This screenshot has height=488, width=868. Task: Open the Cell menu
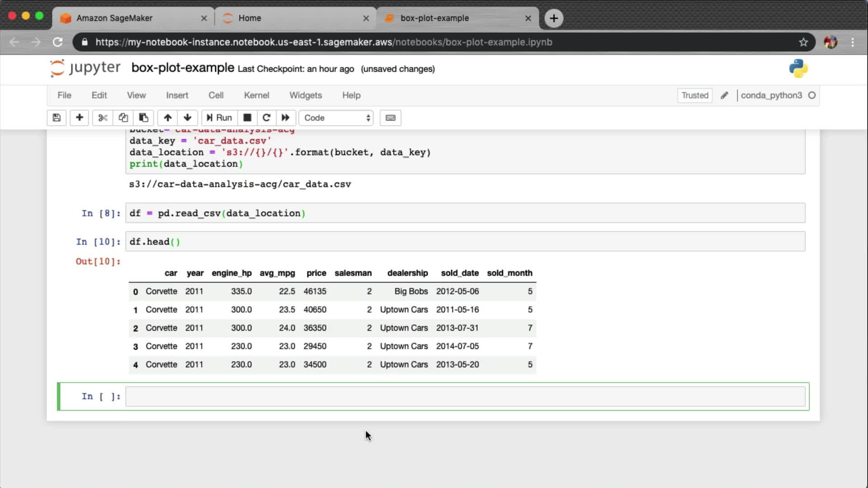click(x=216, y=95)
